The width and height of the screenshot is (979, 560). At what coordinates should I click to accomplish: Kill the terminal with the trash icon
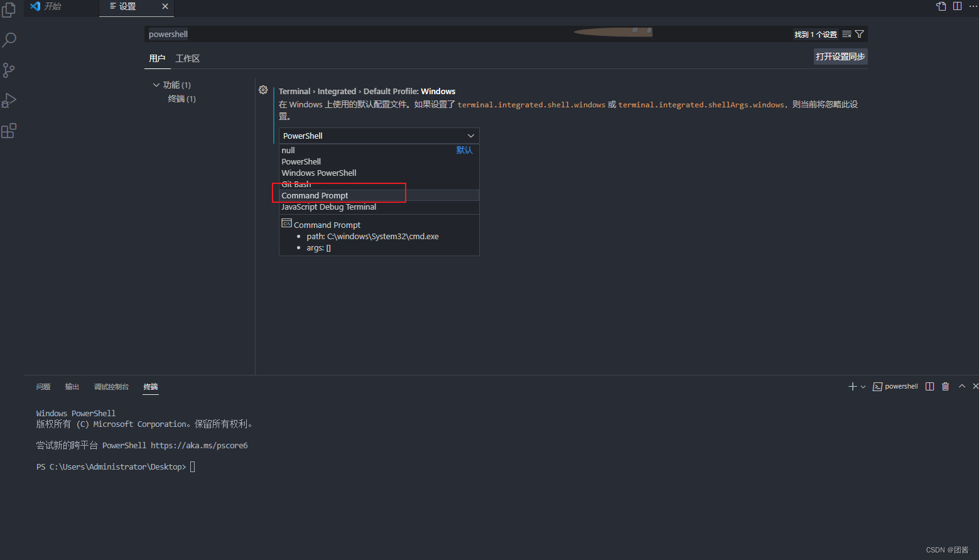point(945,386)
